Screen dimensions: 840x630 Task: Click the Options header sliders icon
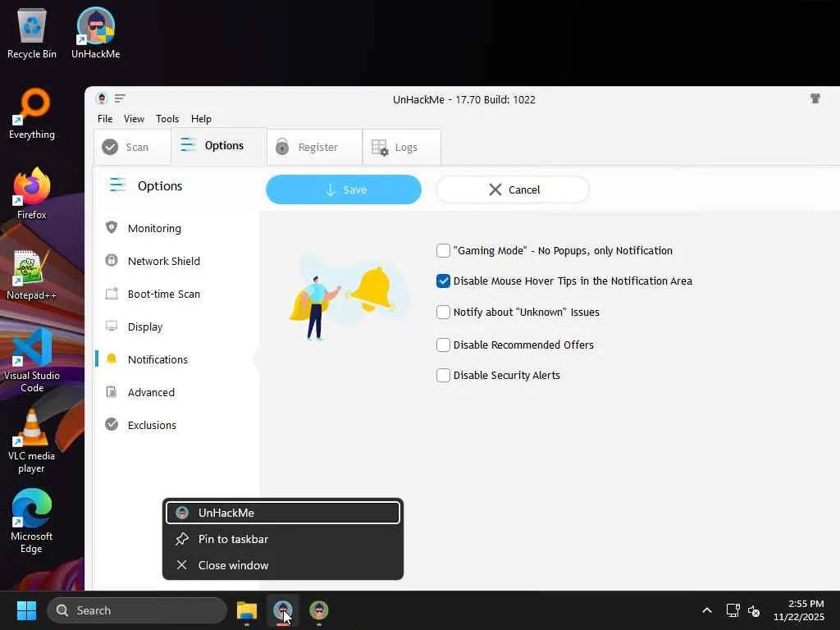[117, 185]
